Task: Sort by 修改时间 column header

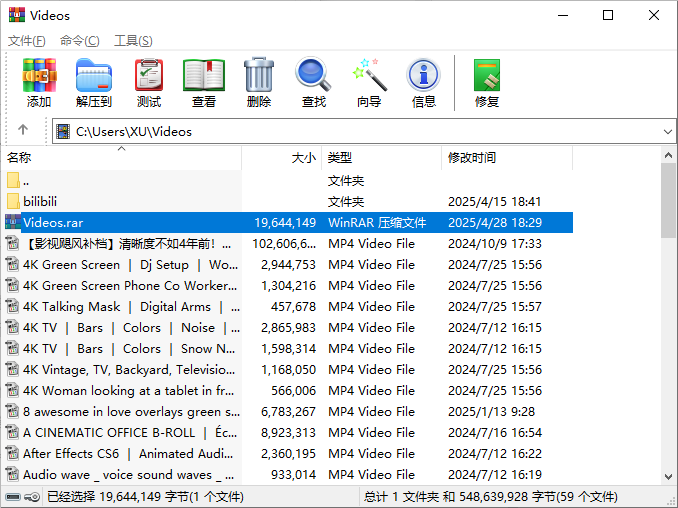Action: point(507,157)
